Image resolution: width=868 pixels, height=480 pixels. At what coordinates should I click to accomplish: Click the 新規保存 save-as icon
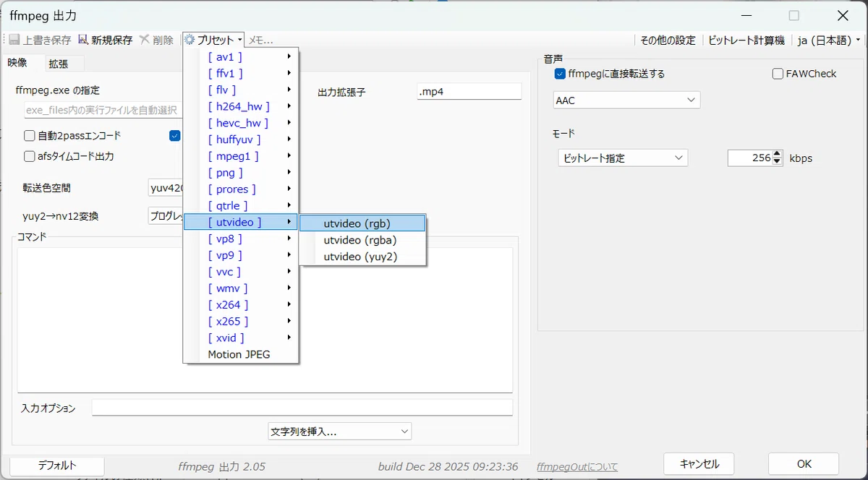coord(82,40)
